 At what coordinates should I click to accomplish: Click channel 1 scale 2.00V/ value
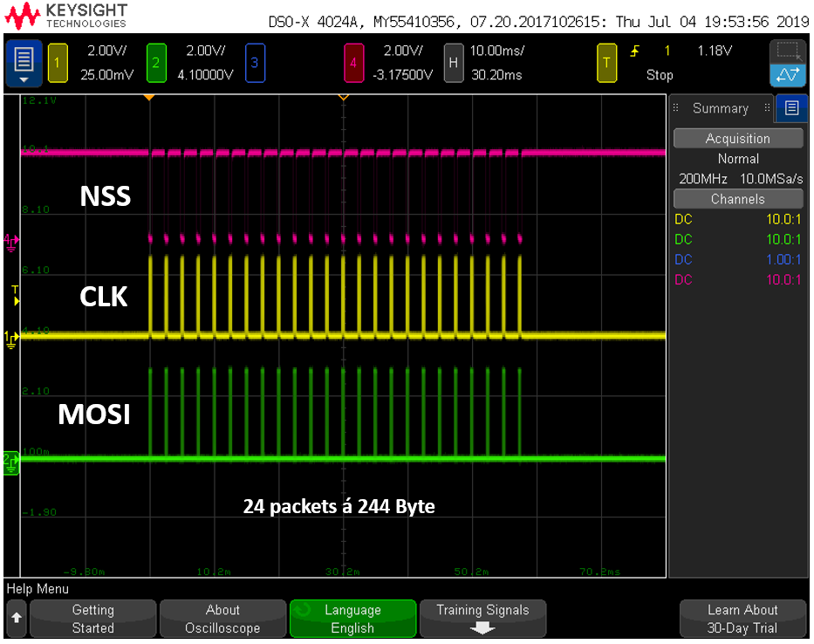(107, 51)
